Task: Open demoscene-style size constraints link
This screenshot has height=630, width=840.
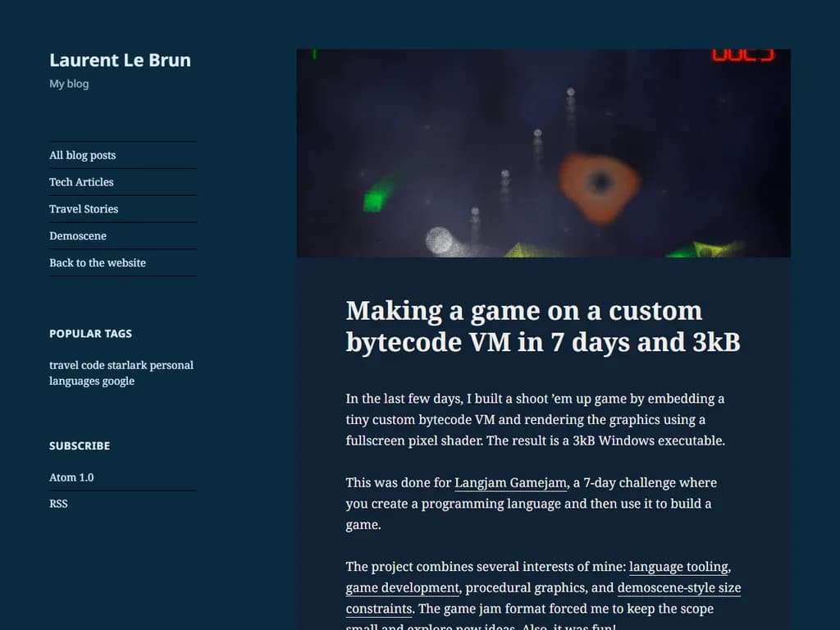Action: [678, 587]
